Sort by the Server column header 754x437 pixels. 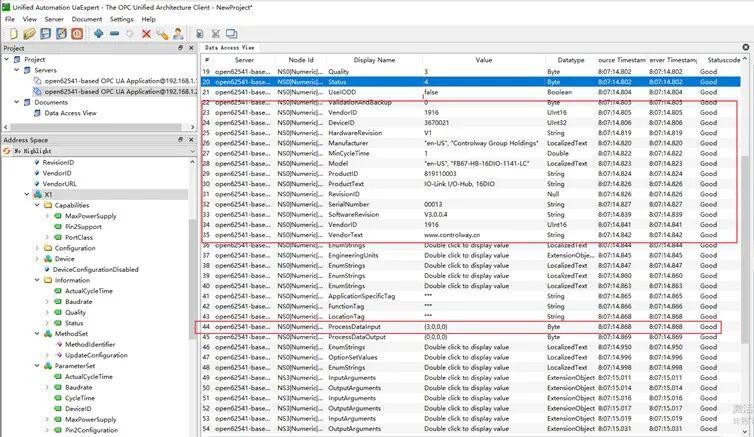coord(244,60)
